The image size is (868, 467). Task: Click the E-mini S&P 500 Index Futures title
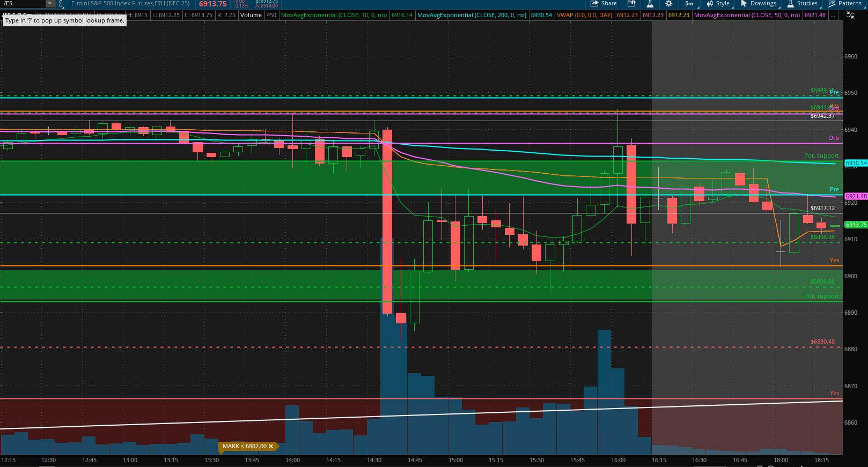coord(130,3)
